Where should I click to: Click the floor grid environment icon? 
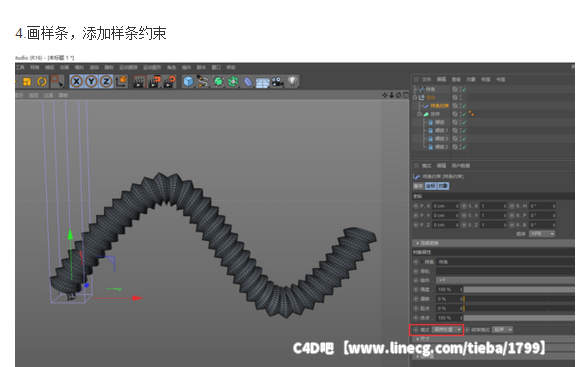[x=263, y=82]
